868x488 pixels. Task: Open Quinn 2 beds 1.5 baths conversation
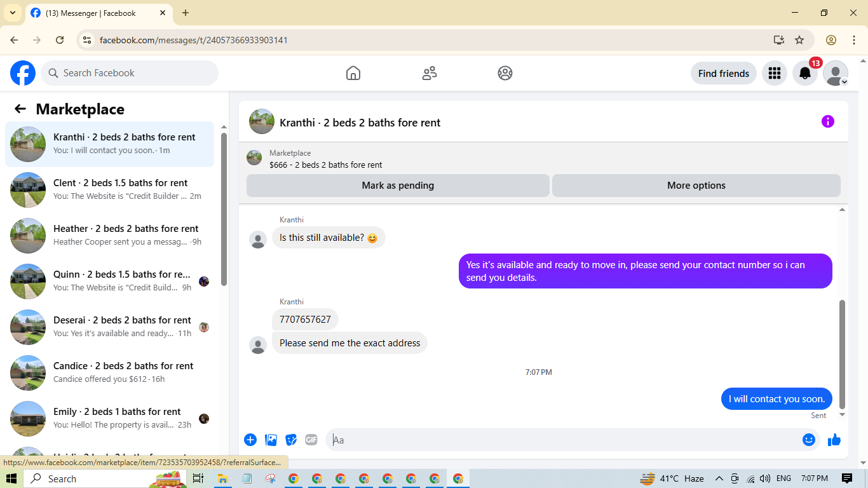coord(109,281)
